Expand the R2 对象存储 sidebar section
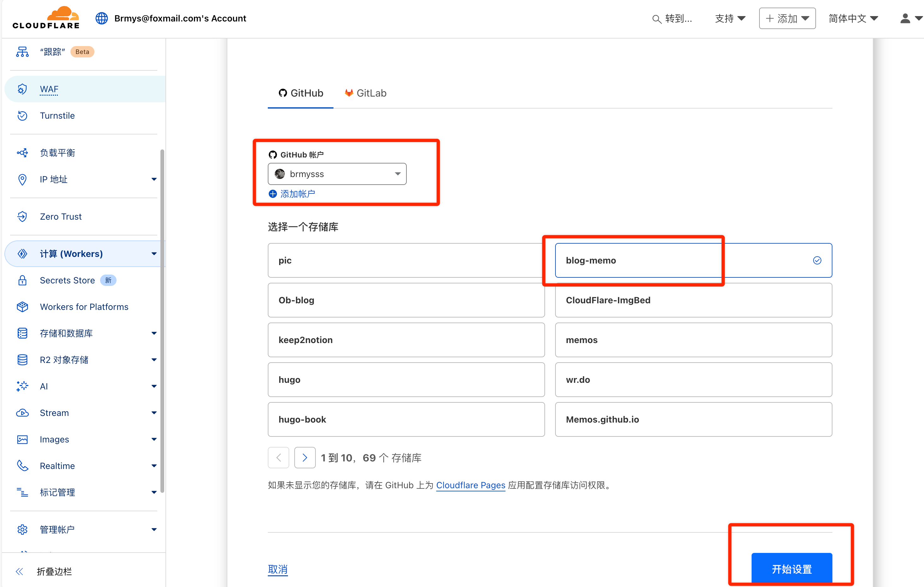This screenshot has width=924, height=587. [x=154, y=360]
